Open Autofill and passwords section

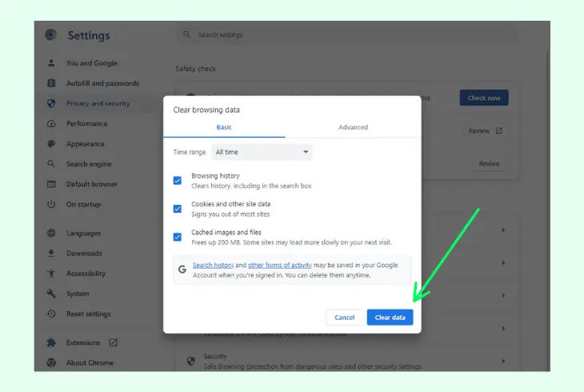pyautogui.click(x=102, y=83)
